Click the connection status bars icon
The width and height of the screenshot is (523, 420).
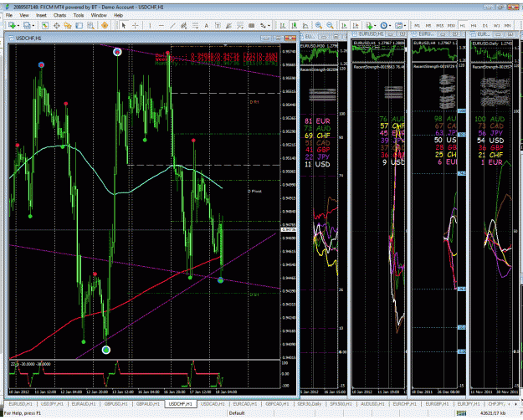tap(461, 413)
